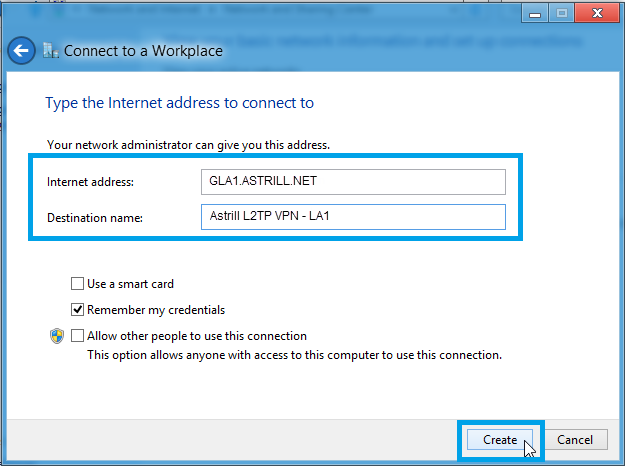Click the UAC shield icon
Screen dimensions: 625x466
point(57,336)
